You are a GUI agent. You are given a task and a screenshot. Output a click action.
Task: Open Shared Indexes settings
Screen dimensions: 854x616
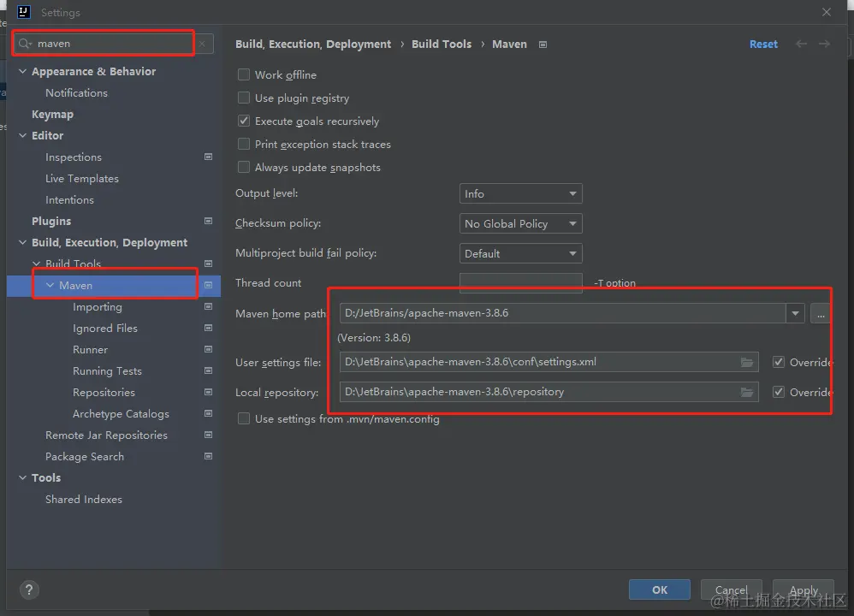click(x=83, y=500)
